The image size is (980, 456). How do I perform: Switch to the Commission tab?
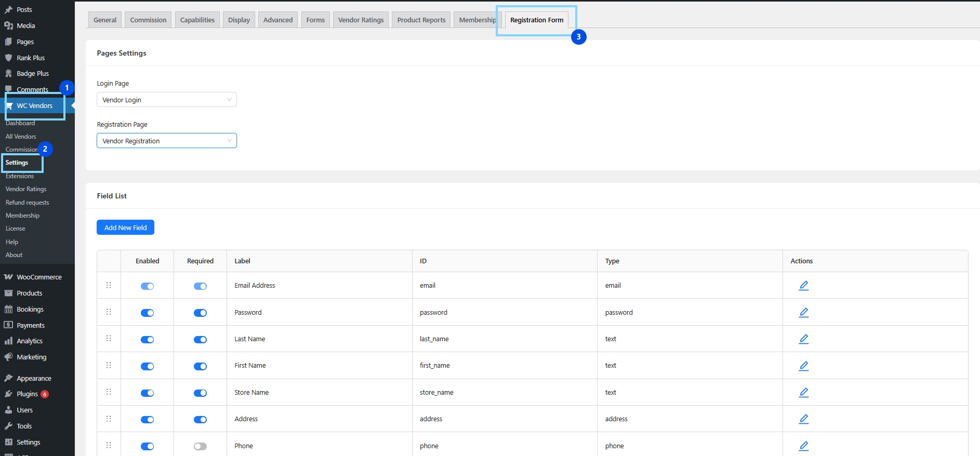click(x=148, y=20)
